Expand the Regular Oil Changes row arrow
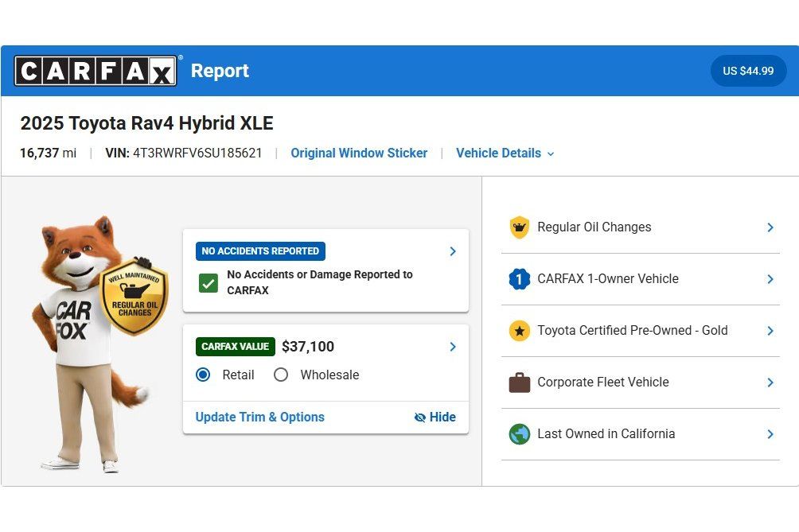The width and height of the screenshot is (799, 532). [770, 227]
